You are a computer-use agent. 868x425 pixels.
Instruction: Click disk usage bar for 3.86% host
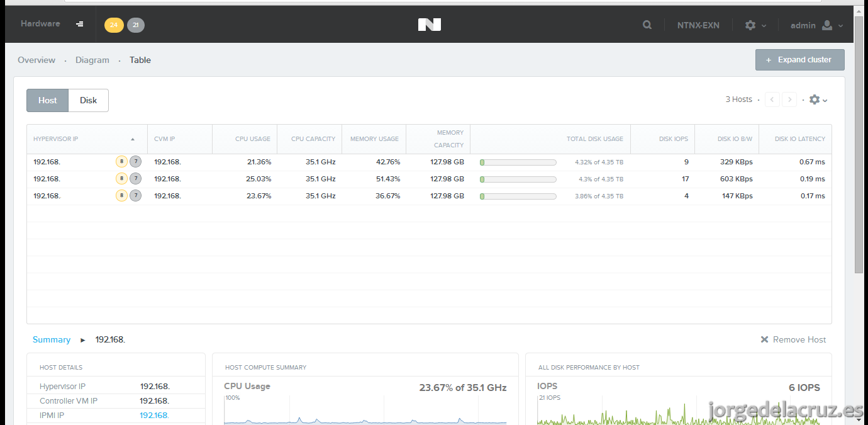point(518,196)
